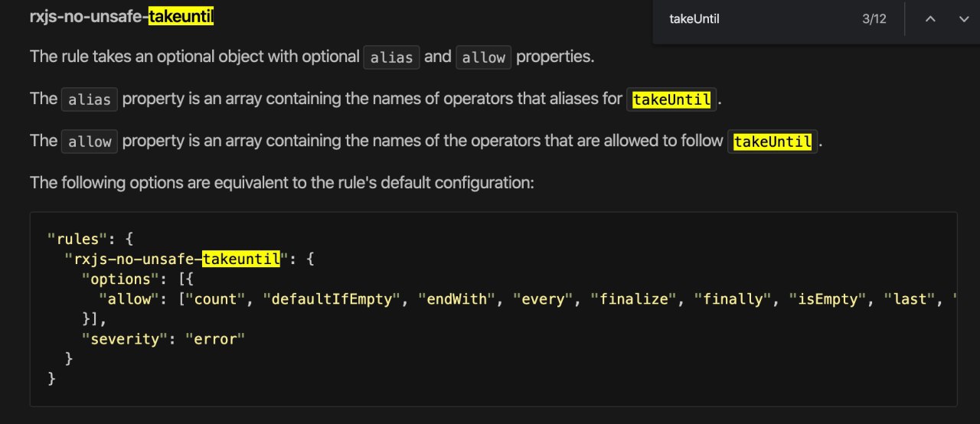Click highlighted 'takeUntil' after 'allowed to follow'
This screenshot has width=980, height=424.
pyautogui.click(x=773, y=142)
